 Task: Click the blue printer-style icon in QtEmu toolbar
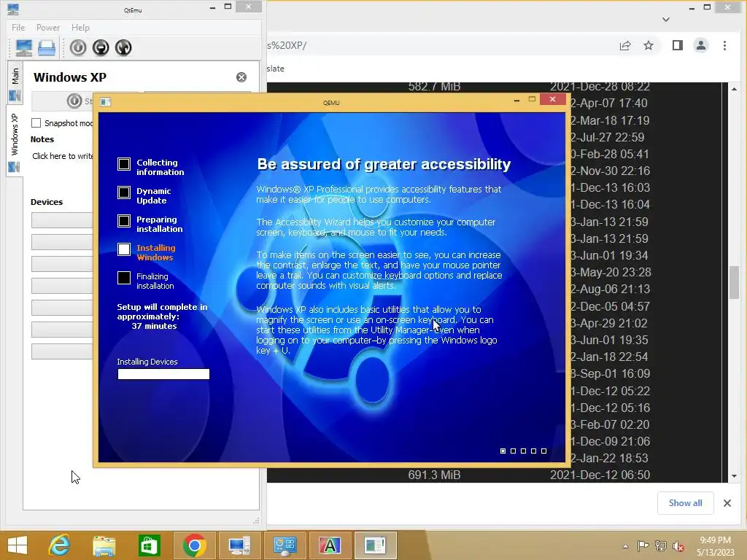click(x=47, y=47)
